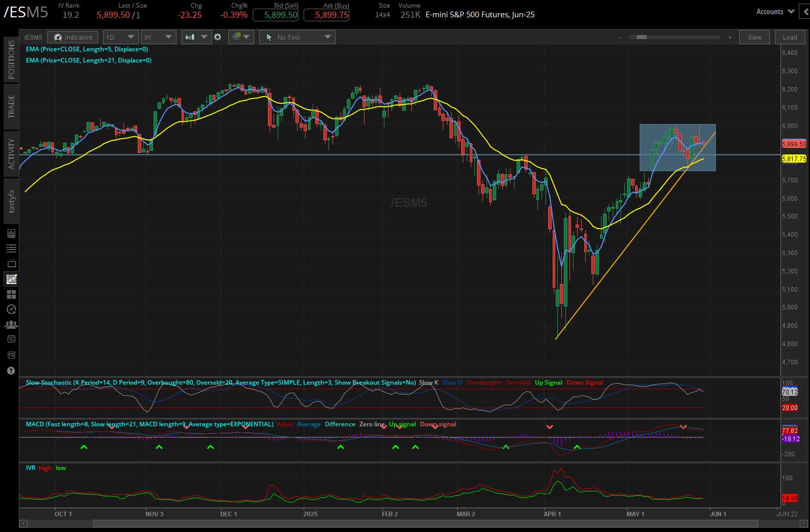Open the 3Y range dropdown
The image size is (810, 532).
tap(158, 37)
